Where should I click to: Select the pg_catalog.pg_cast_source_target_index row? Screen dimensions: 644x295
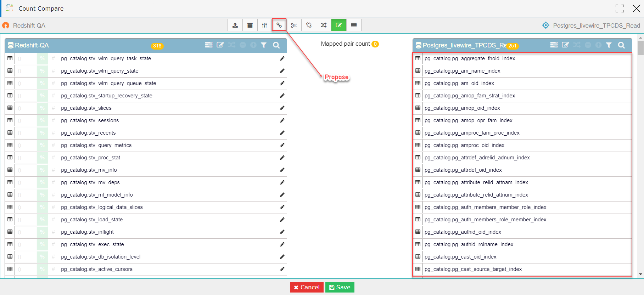(x=522, y=269)
